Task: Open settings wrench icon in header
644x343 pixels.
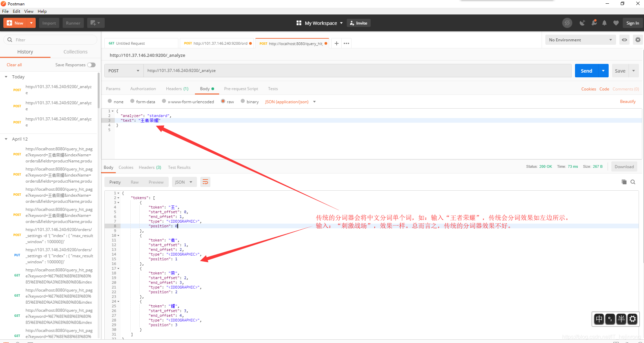Action: [594, 23]
